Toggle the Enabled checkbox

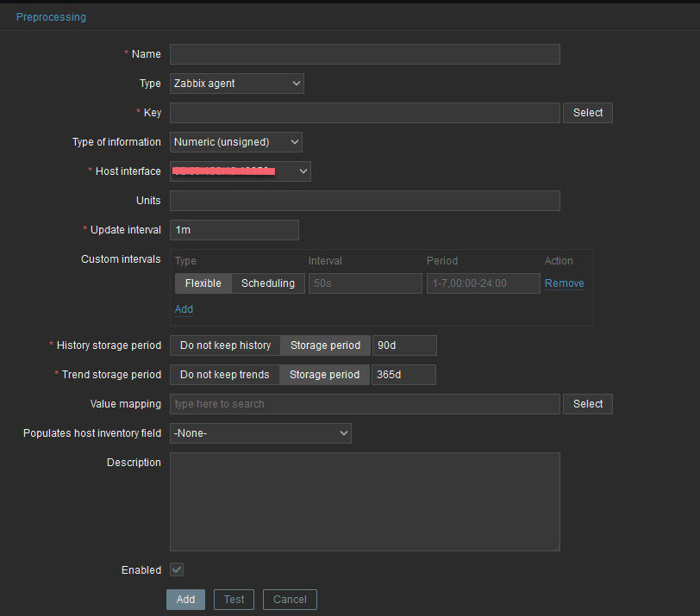coord(177,569)
